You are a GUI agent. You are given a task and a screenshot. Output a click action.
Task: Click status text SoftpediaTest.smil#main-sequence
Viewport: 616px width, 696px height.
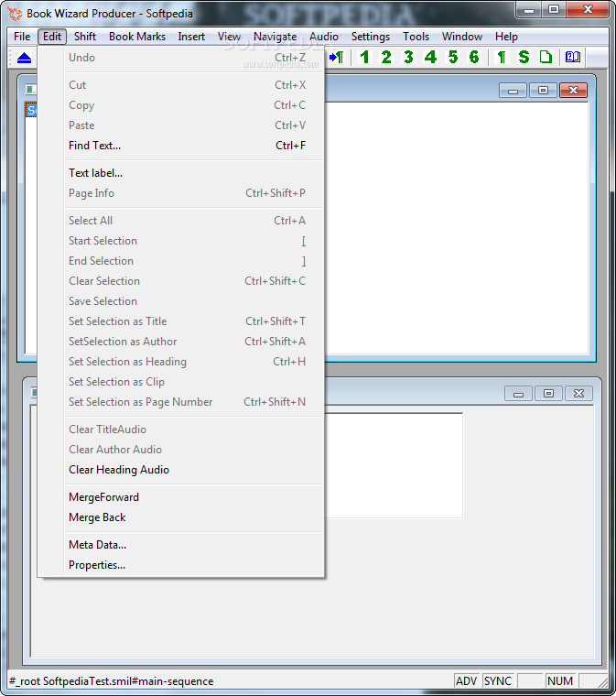pos(128,681)
